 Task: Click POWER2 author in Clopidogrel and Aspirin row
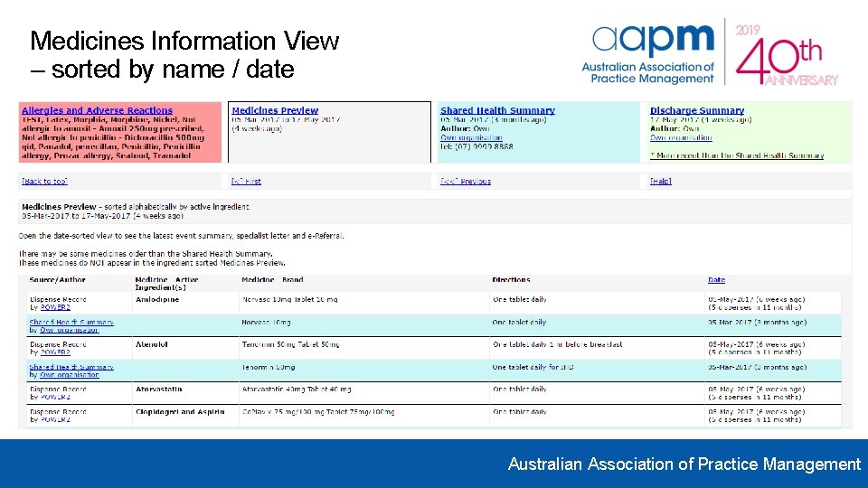pyautogui.click(x=55, y=419)
